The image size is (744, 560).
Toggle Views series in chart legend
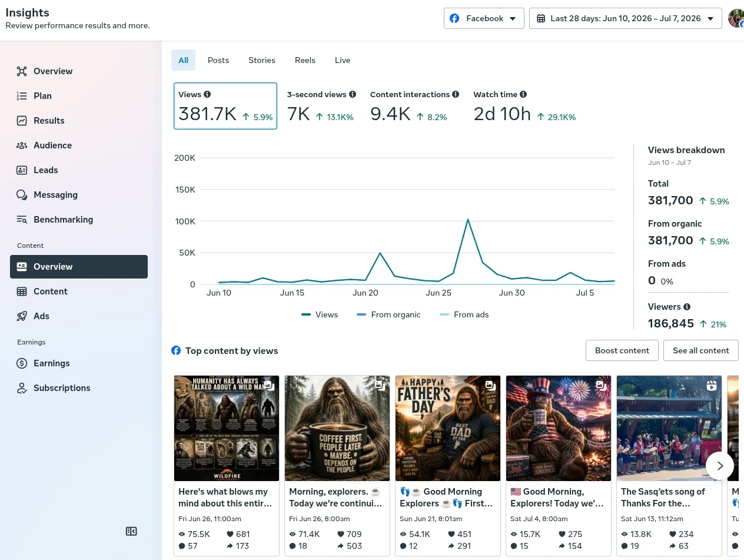[320, 314]
